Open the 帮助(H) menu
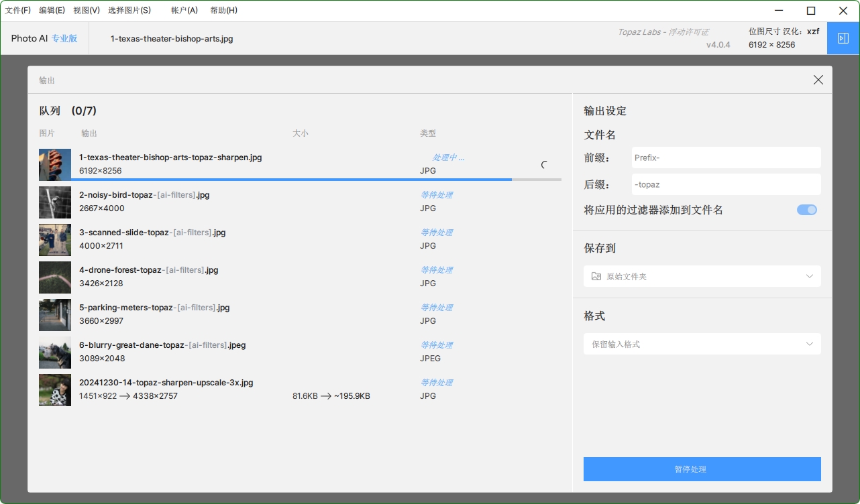 pyautogui.click(x=223, y=11)
